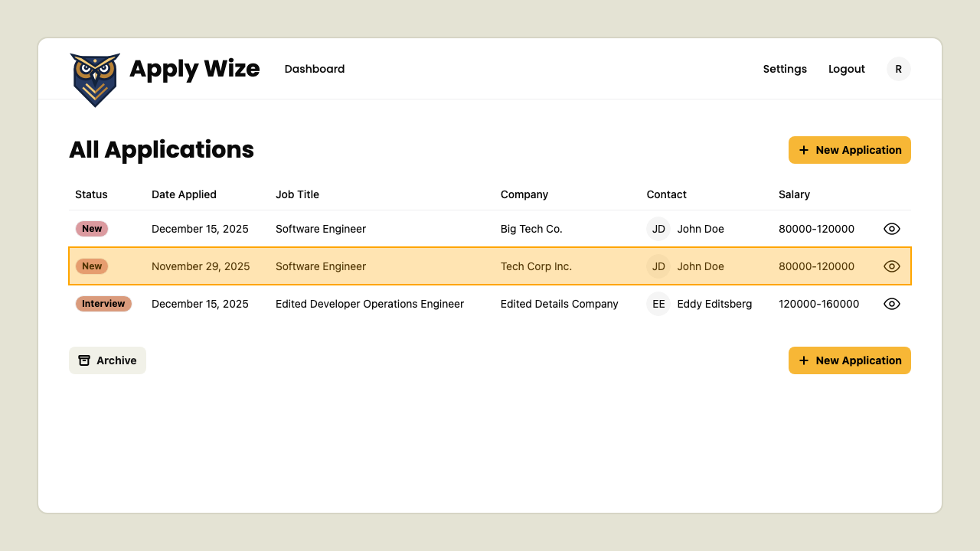Viewport: 980px width, 551px height.
Task: Open the Archive button
Action: click(107, 360)
